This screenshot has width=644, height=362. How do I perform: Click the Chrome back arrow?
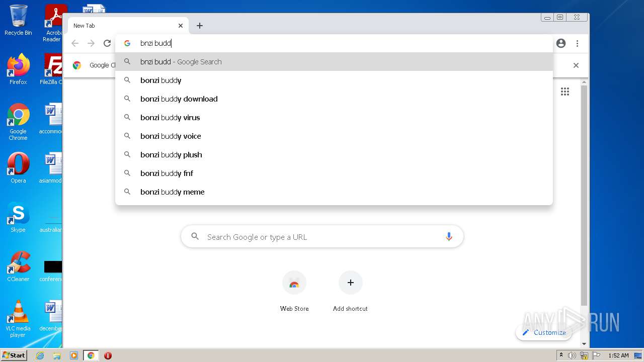pyautogui.click(x=75, y=43)
